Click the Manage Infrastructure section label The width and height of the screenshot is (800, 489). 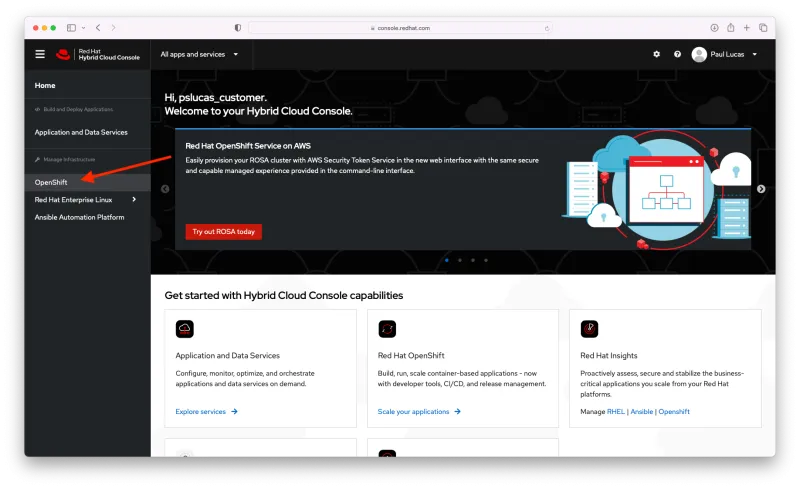click(x=69, y=159)
